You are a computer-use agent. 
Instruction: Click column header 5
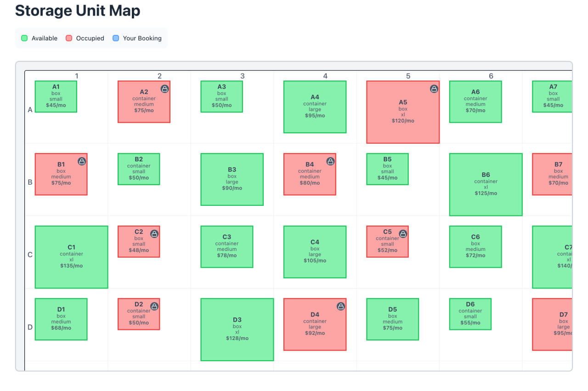coord(408,76)
